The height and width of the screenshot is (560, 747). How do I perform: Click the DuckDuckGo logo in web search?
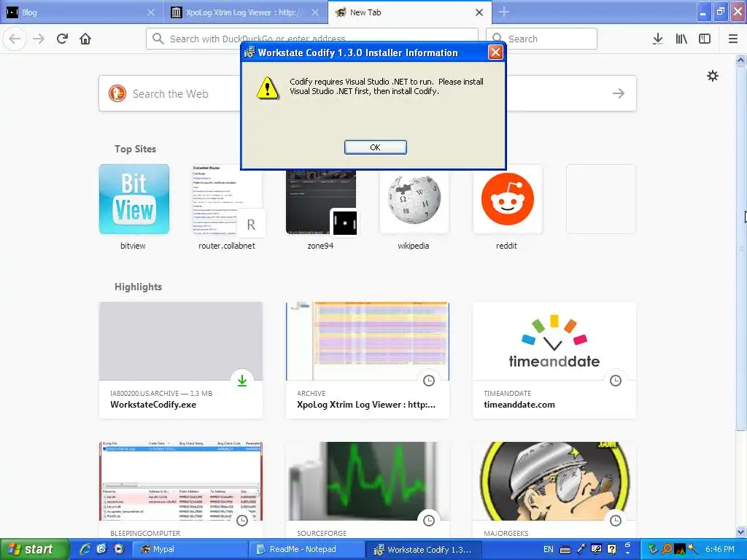click(x=117, y=94)
